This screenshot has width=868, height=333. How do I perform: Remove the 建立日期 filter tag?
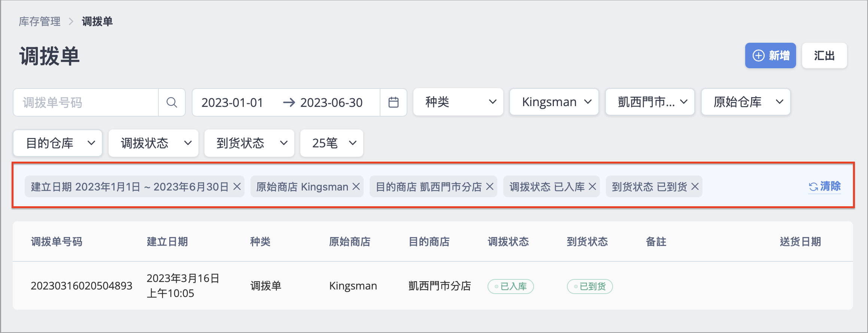tap(237, 186)
